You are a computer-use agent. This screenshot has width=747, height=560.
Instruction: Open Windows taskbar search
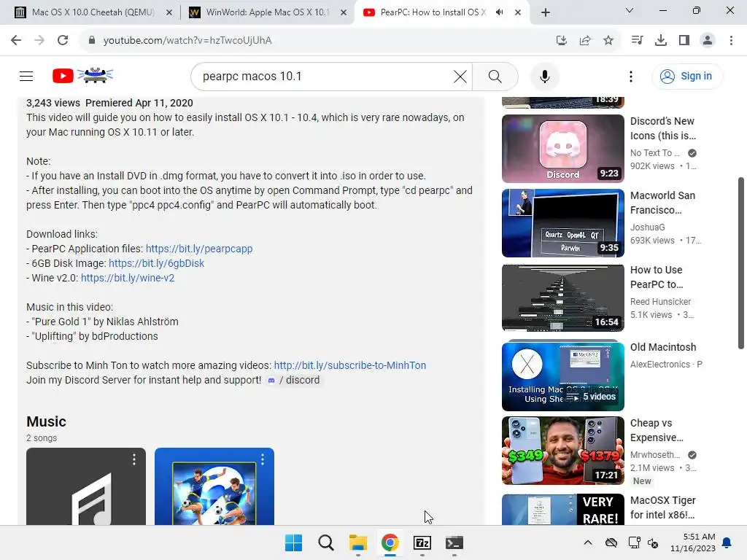pos(326,542)
